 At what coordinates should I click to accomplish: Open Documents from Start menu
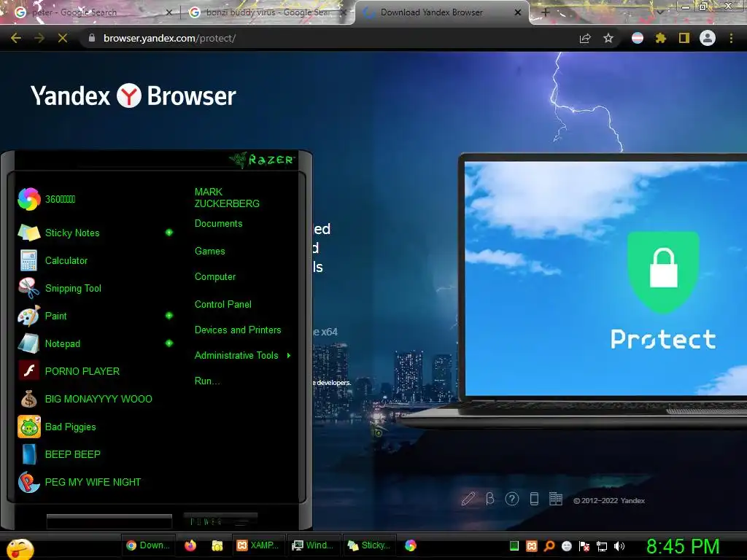pyautogui.click(x=218, y=223)
